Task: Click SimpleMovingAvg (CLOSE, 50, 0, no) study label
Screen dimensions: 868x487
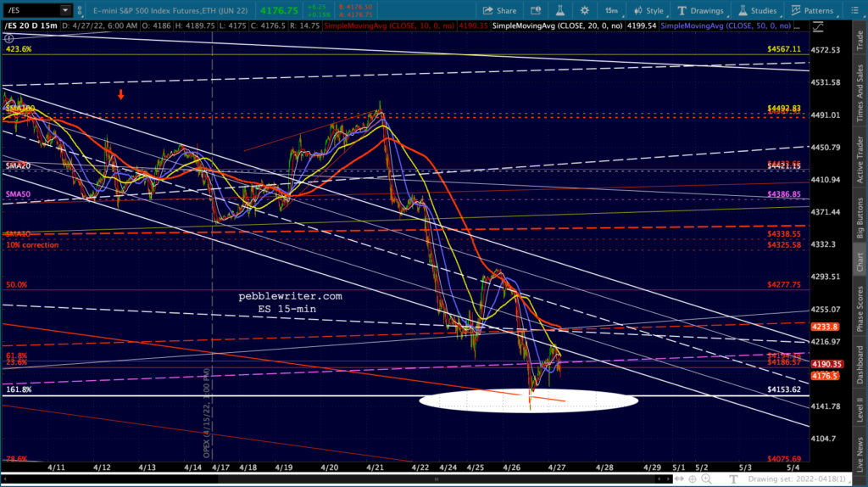Action: pos(726,26)
